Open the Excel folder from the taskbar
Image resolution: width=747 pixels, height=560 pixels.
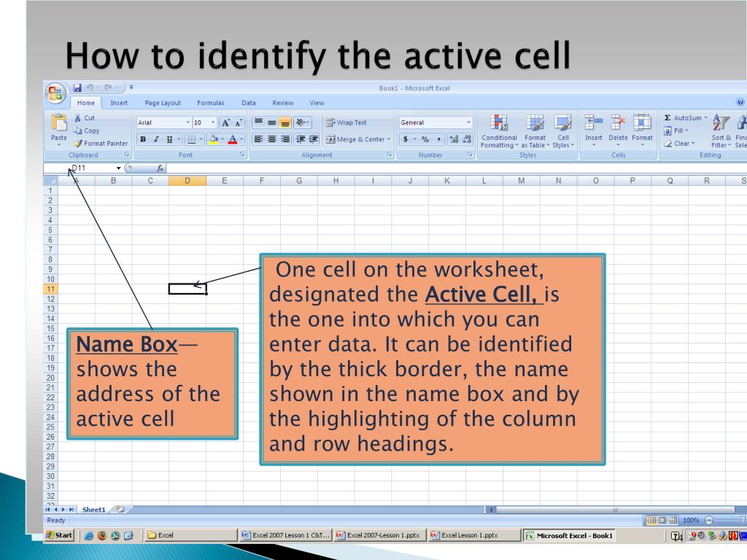click(x=191, y=535)
